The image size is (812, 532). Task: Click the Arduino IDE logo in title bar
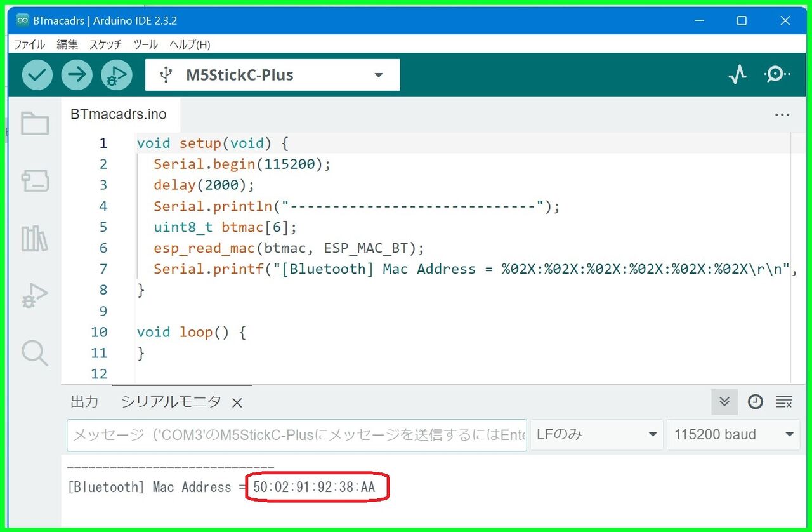click(x=23, y=20)
